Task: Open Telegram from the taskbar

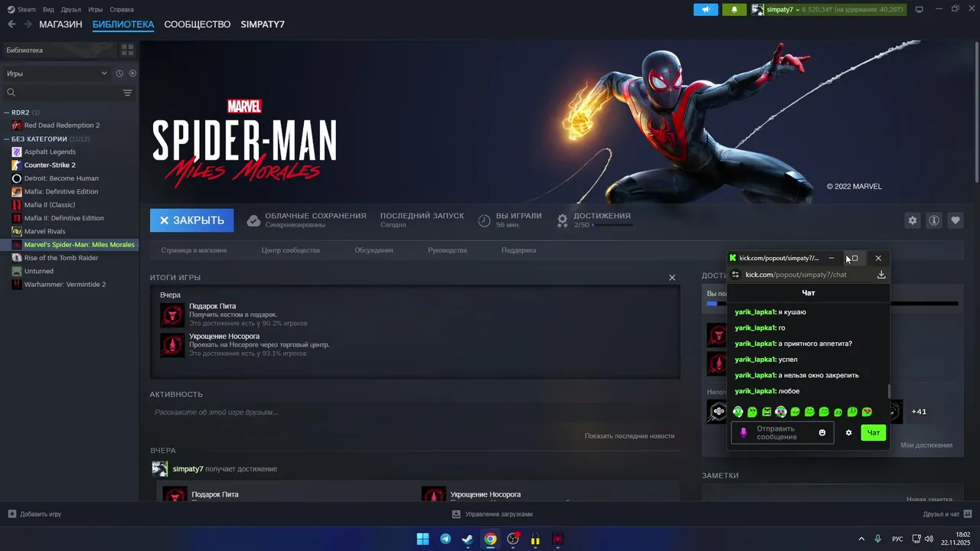Action: tap(446, 539)
